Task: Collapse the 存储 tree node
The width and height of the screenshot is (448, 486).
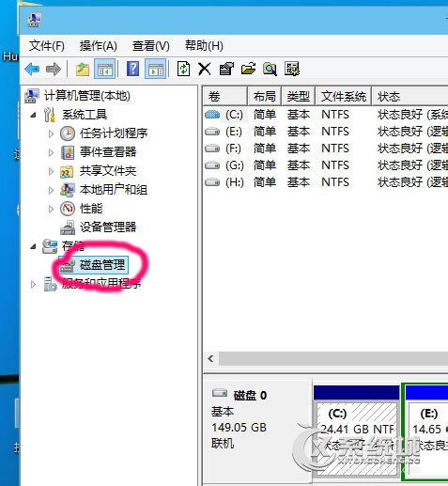Action: pos(33,246)
